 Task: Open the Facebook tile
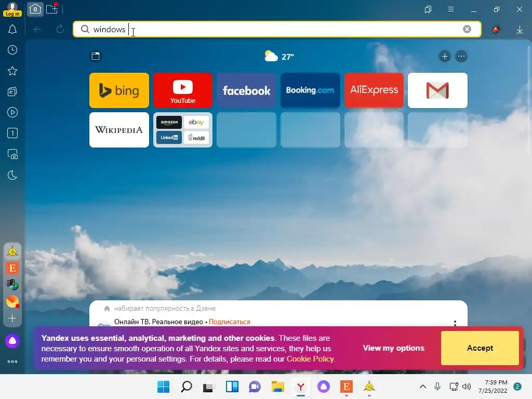[246, 90]
